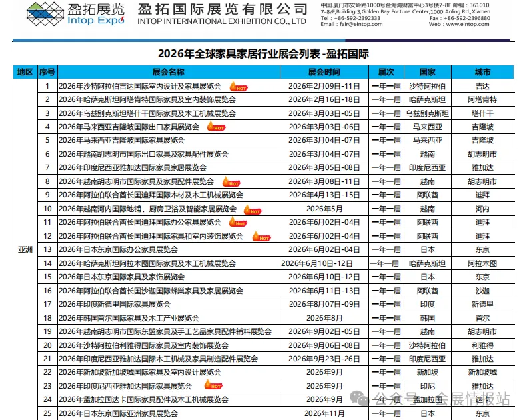Screen dimensions: 527x420
Task: Click the date 2026年2月09日-11日
Action: coord(324,87)
